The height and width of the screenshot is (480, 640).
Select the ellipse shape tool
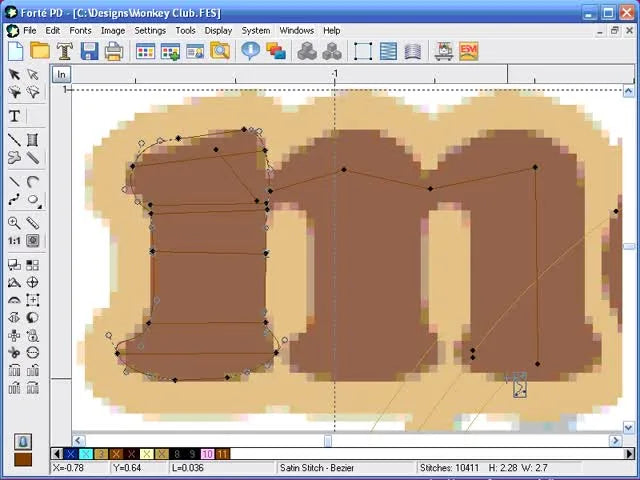[x=33, y=200]
